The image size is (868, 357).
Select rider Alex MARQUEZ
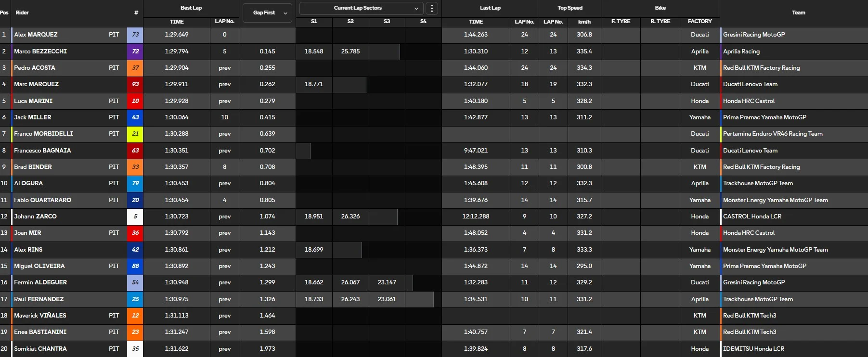click(36, 35)
